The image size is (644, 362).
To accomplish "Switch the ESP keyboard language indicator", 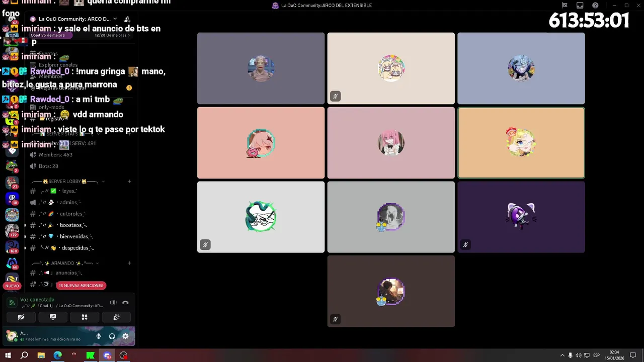I will (596, 355).
